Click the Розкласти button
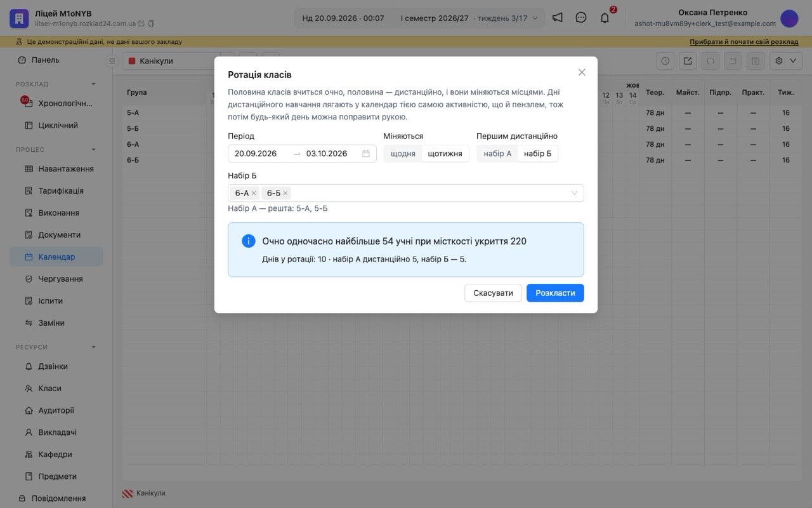 [x=555, y=293]
